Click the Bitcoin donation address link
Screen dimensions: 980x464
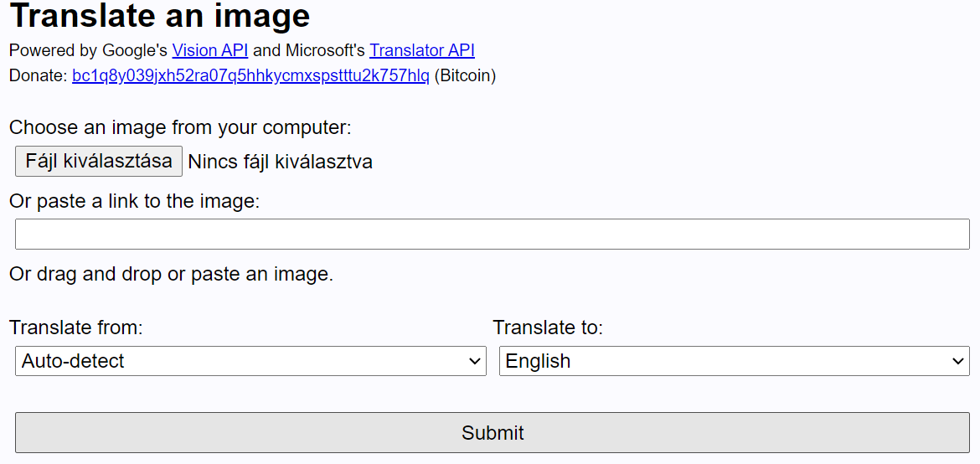250,76
